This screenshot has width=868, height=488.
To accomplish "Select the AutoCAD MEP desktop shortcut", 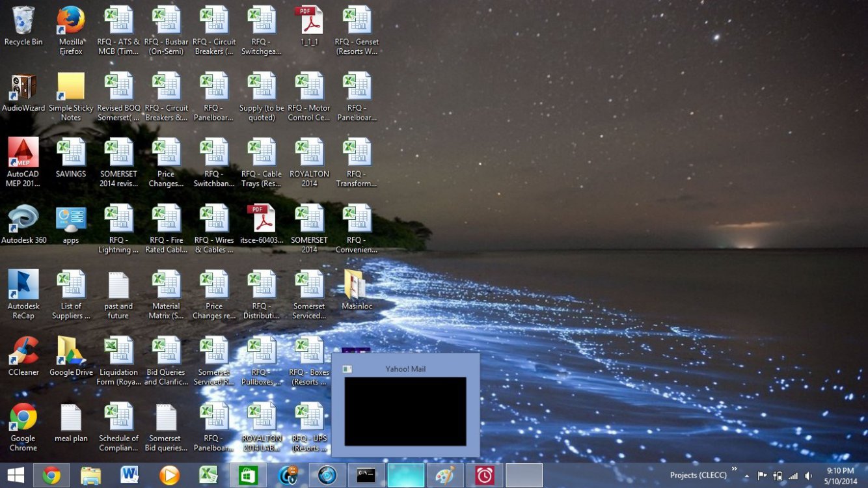I will pos(23,162).
